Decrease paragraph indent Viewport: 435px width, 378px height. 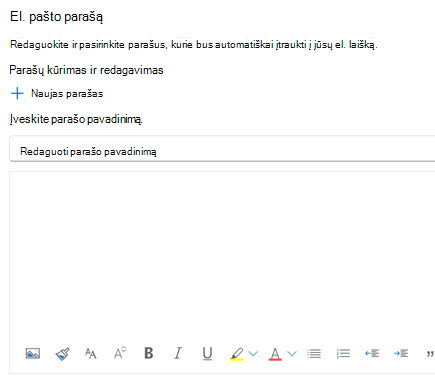372,353
